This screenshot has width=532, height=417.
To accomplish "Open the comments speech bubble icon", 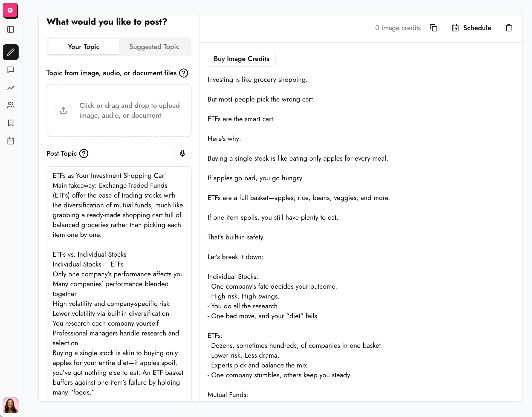I will (x=11, y=70).
